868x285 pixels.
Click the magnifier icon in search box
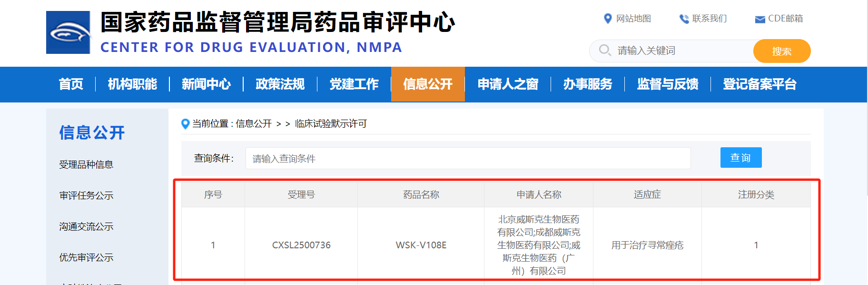(x=605, y=50)
